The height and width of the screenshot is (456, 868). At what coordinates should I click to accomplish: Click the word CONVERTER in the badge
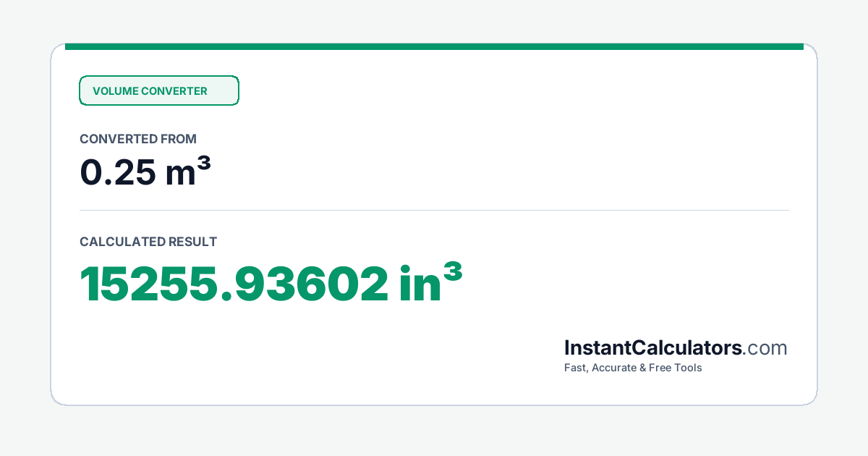point(174,91)
